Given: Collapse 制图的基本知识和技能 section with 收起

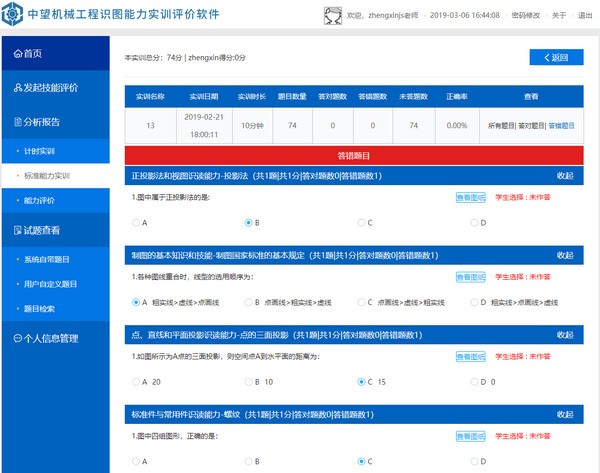Looking at the screenshot, I should [x=565, y=255].
